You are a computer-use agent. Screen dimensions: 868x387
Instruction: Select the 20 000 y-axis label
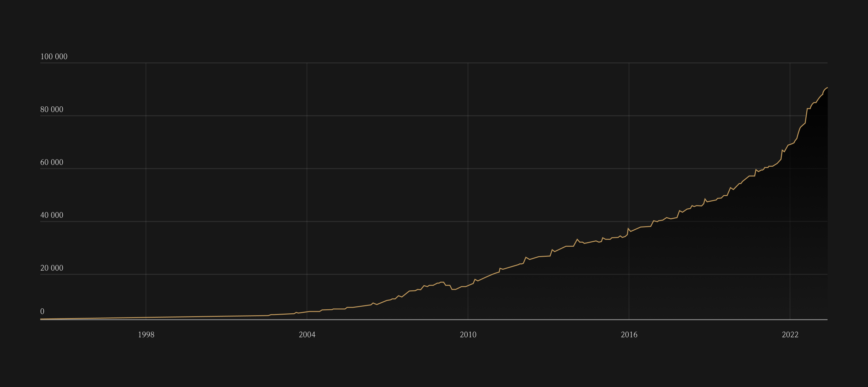click(52, 268)
